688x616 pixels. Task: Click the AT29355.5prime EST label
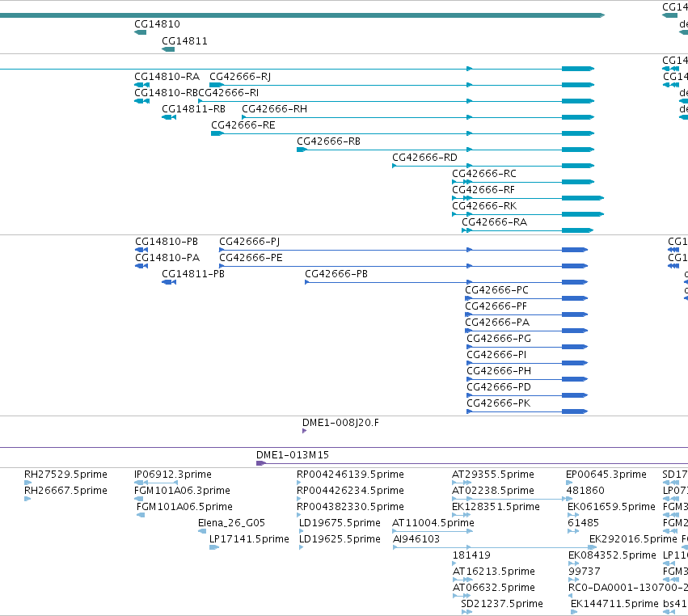(x=492, y=475)
